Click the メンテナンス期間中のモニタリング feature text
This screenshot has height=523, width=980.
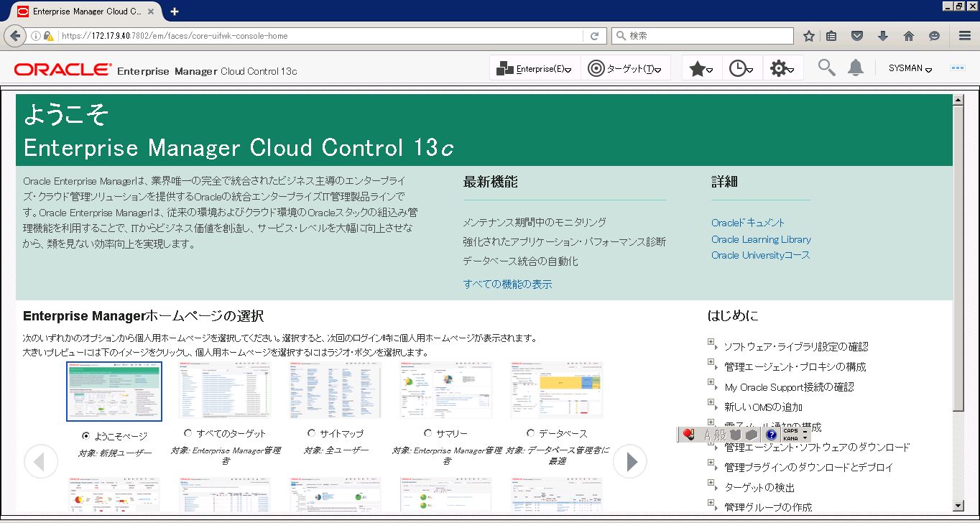(535, 222)
